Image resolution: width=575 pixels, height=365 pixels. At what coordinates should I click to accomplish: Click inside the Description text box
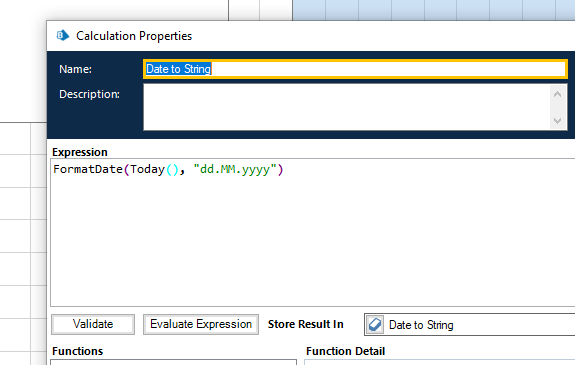[347, 107]
